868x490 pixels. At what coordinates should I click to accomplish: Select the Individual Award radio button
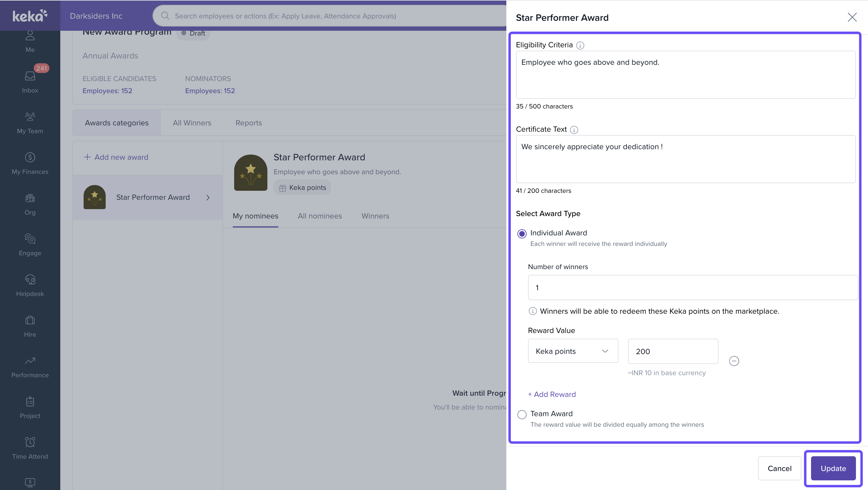pos(522,234)
